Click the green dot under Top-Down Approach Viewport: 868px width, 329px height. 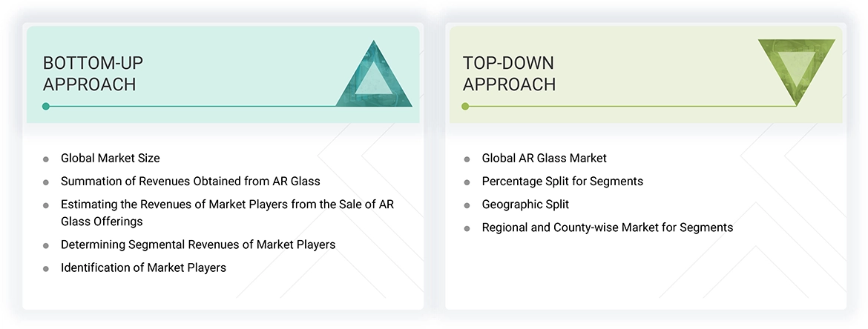coord(465,107)
